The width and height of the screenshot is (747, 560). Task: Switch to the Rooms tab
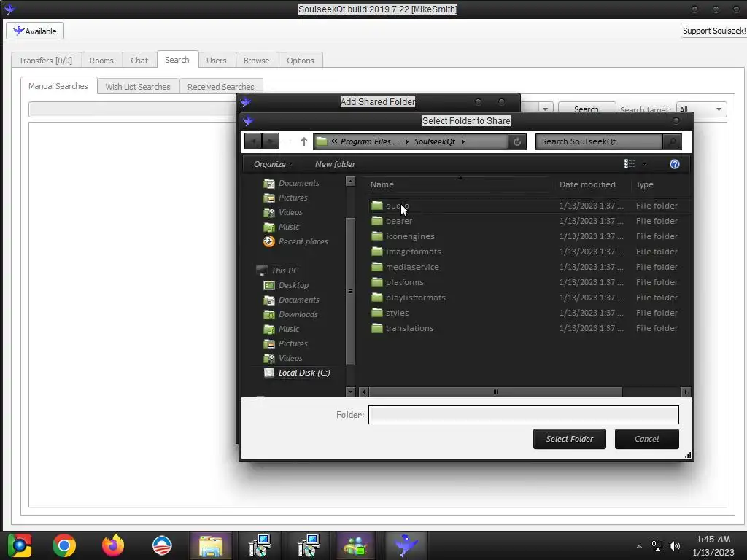pyautogui.click(x=101, y=61)
